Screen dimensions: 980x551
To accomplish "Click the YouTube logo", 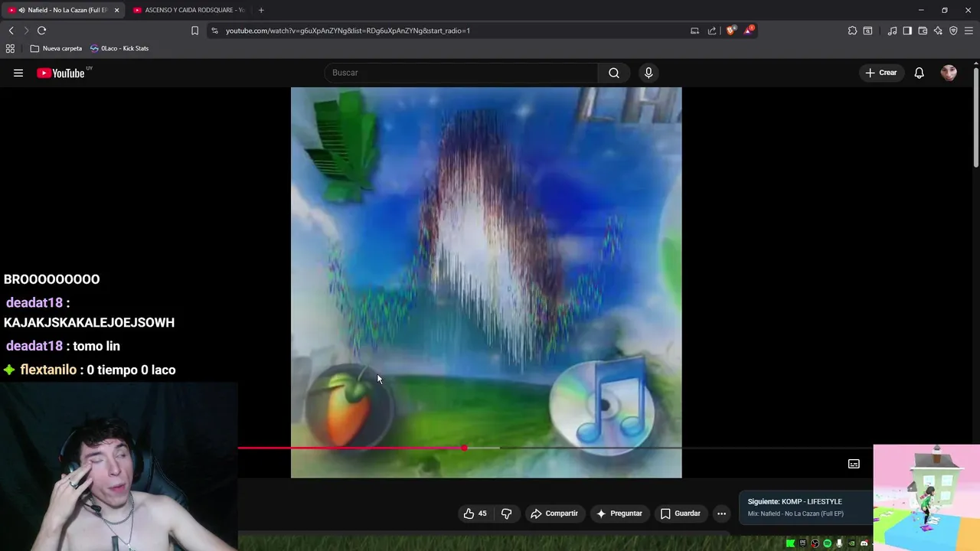I will point(60,73).
